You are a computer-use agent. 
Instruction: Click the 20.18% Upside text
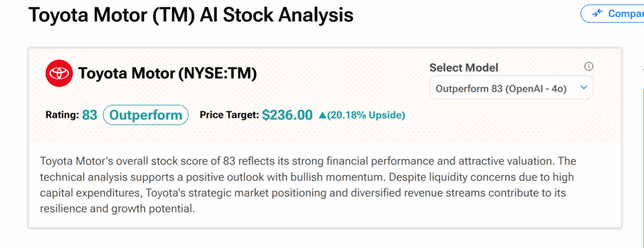coord(366,116)
